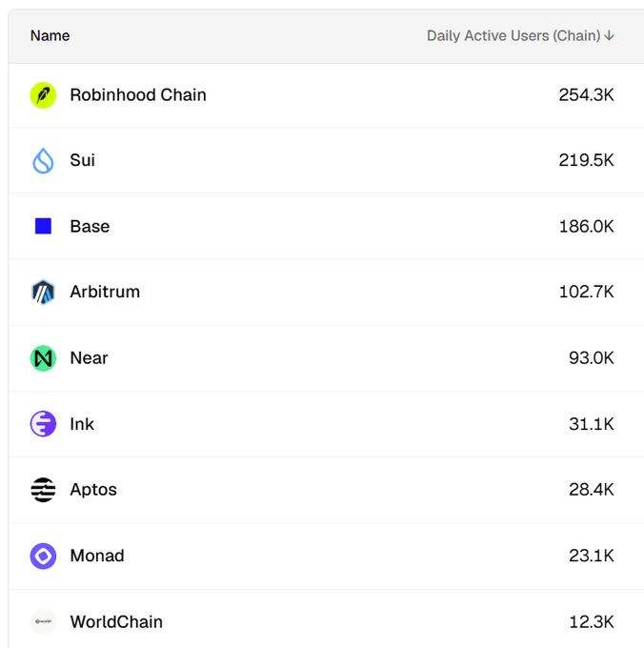Click the green Near logo icon
Screen dimensions: 644x648
click(43, 358)
